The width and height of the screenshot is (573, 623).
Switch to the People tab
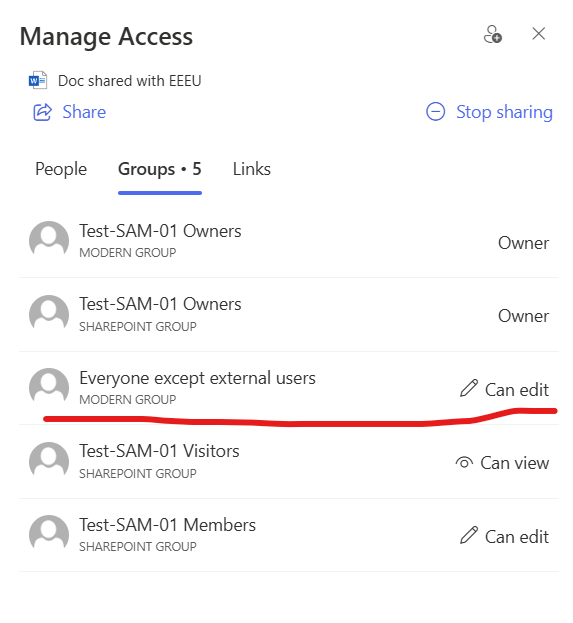[61, 169]
